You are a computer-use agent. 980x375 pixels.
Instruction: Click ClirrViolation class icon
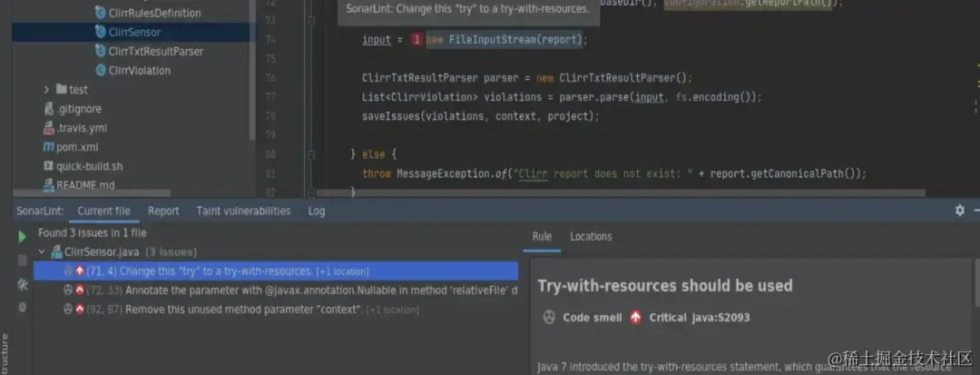(100, 70)
